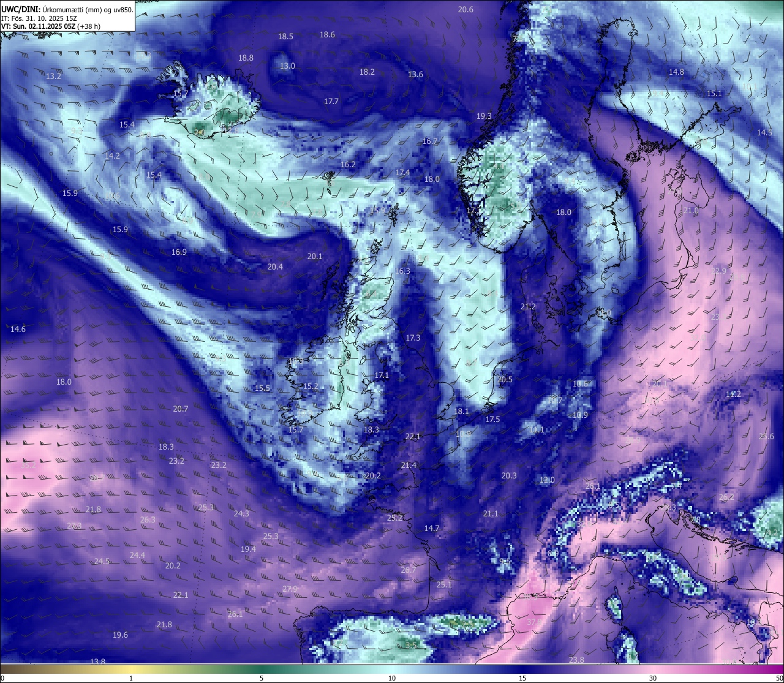
Task: Pick the 16.2 map value
Action: pos(348,164)
